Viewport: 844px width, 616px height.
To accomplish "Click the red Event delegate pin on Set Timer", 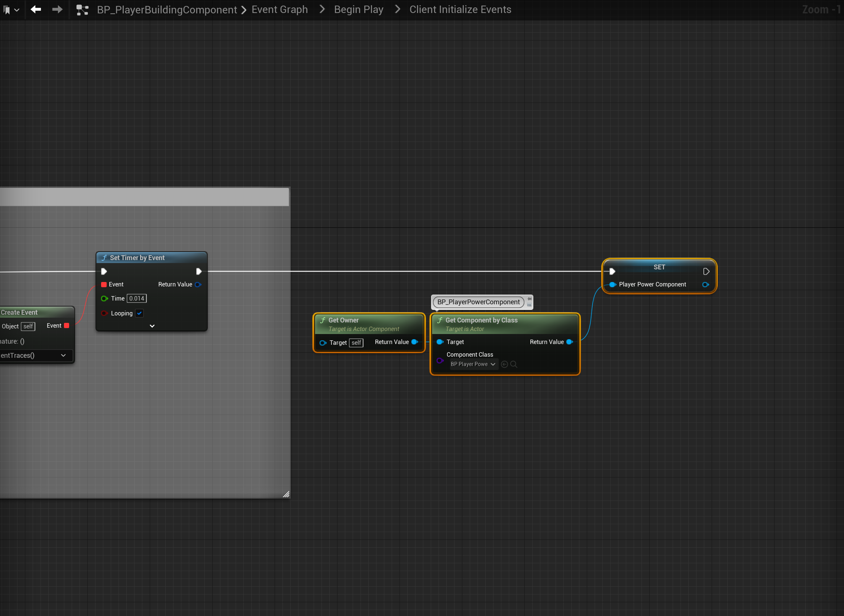I will (x=104, y=285).
